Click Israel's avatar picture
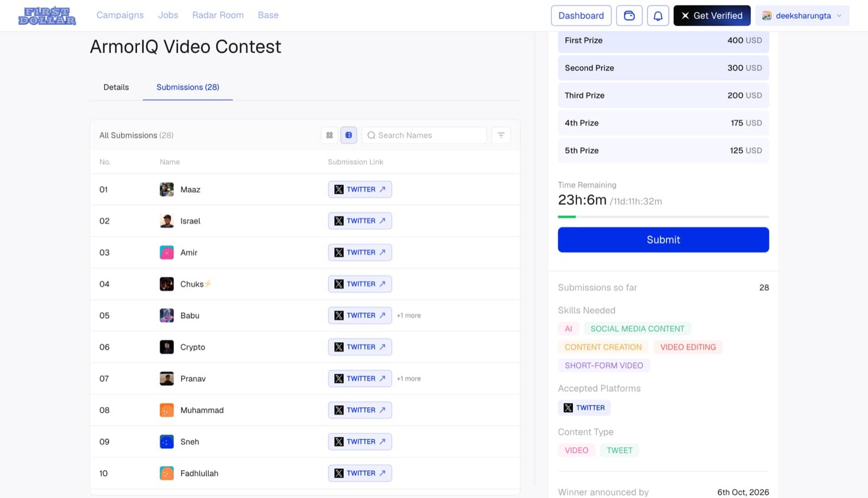This screenshot has width=868, height=498. coord(167,221)
